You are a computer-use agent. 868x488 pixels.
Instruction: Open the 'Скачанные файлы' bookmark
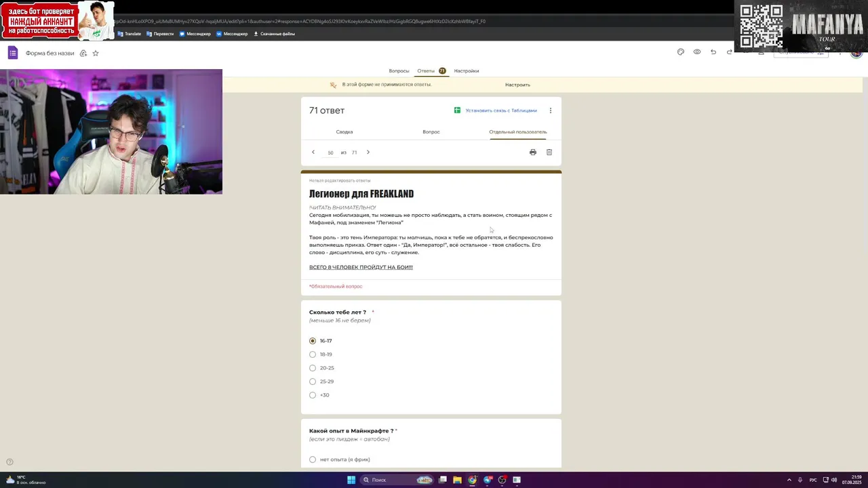(274, 34)
